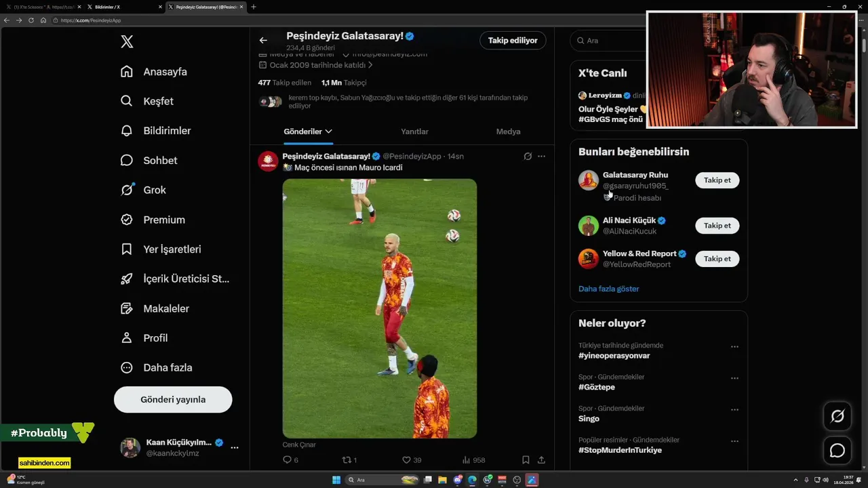868x488 pixels.
Task: Click the Grok icon on the post
Action: (x=528, y=157)
